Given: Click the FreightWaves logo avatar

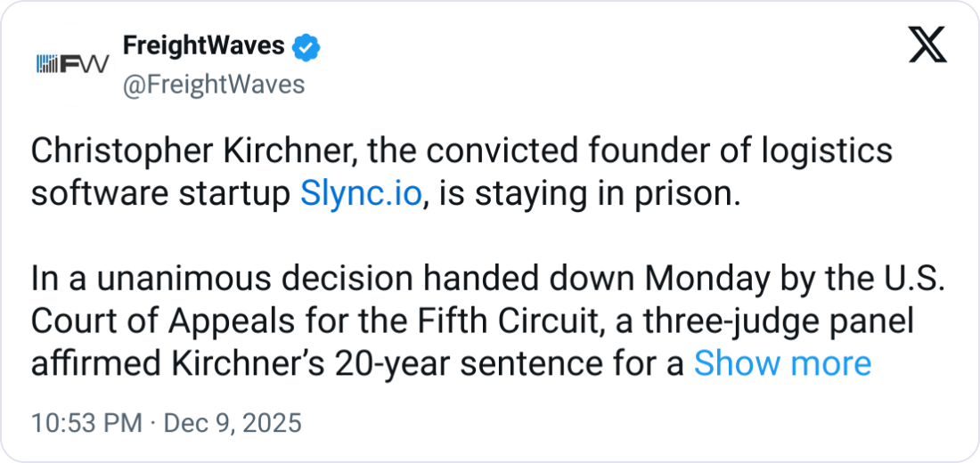Looking at the screenshot, I should (70, 64).
